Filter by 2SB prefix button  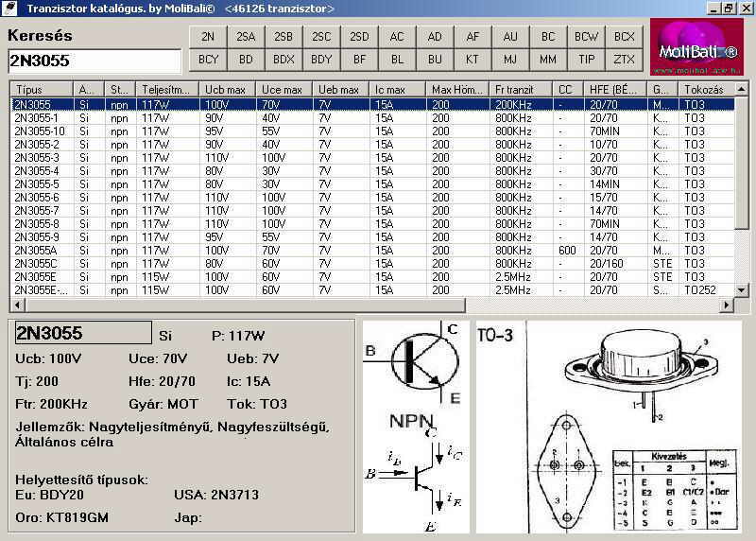(283, 37)
